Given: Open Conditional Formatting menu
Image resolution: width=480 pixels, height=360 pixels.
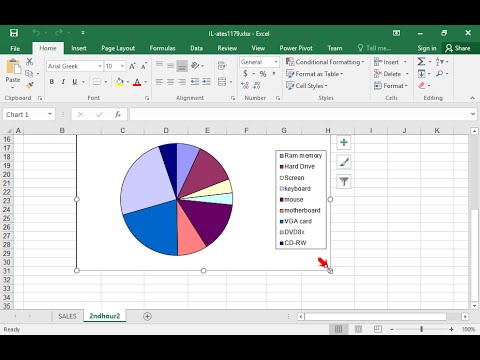Looking at the screenshot, I should [x=325, y=62].
